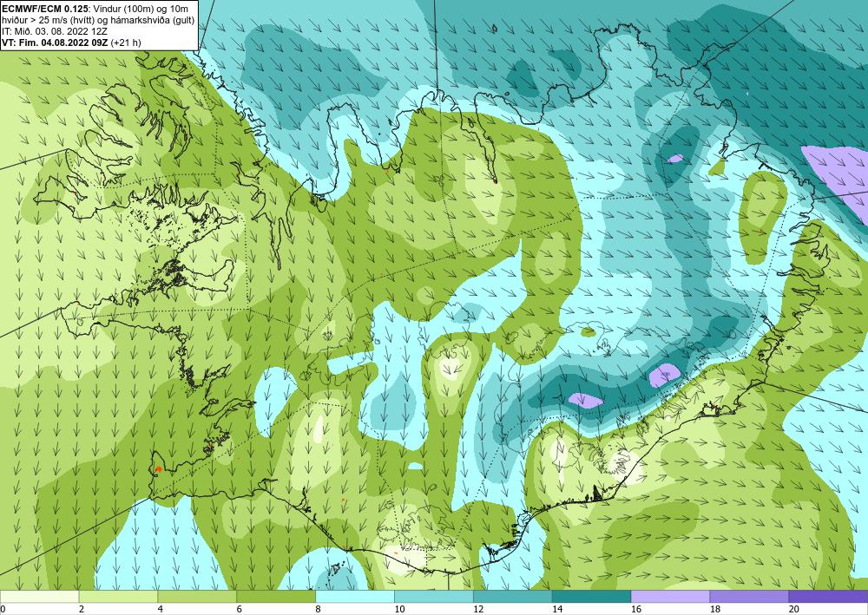
Task: Click the palest 0–2 m/s legend swatch
Action: pos(40,597)
